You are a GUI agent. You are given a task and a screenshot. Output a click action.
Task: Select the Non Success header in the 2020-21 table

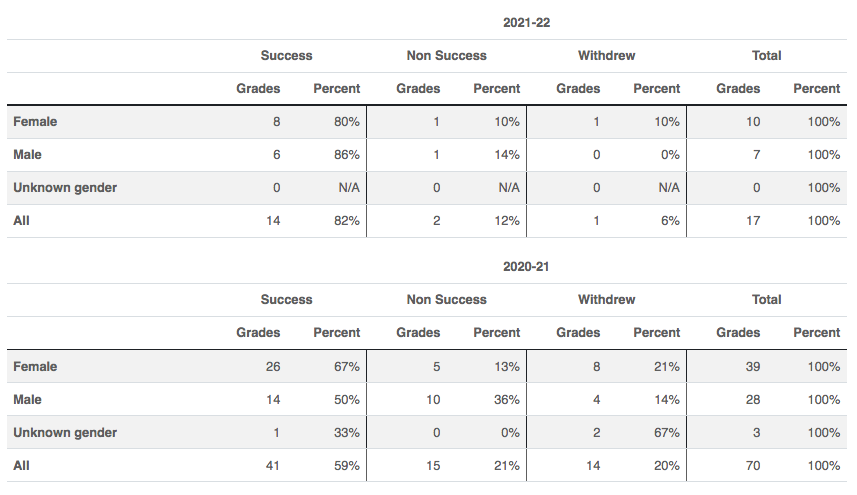446,300
